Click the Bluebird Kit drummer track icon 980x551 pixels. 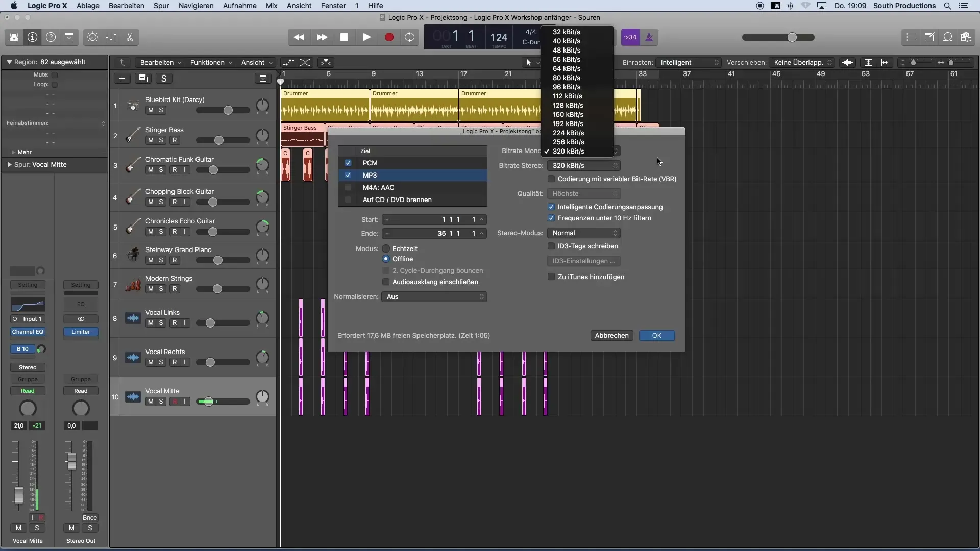pos(133,106)
